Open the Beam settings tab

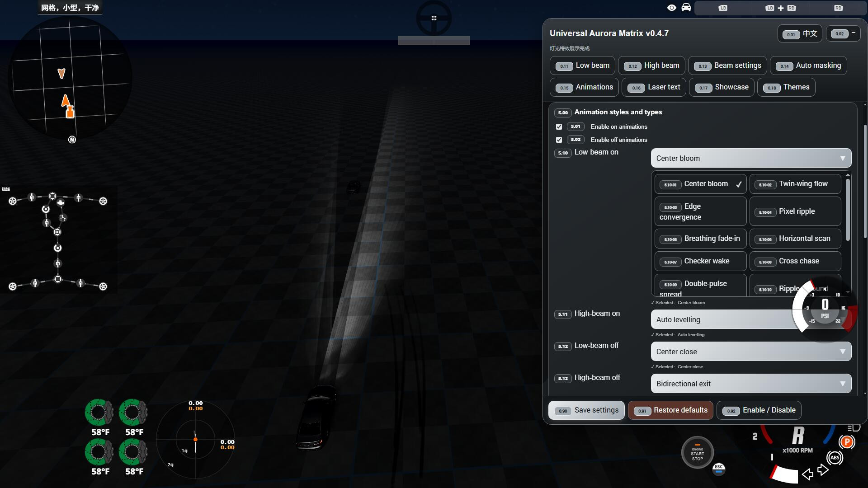(x=727, y=66)
